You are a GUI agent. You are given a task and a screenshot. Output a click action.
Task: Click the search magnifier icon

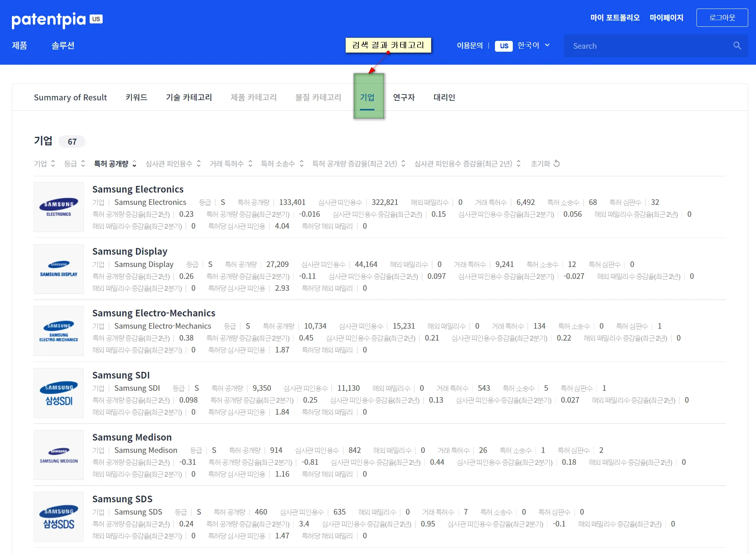pos(737,46)
